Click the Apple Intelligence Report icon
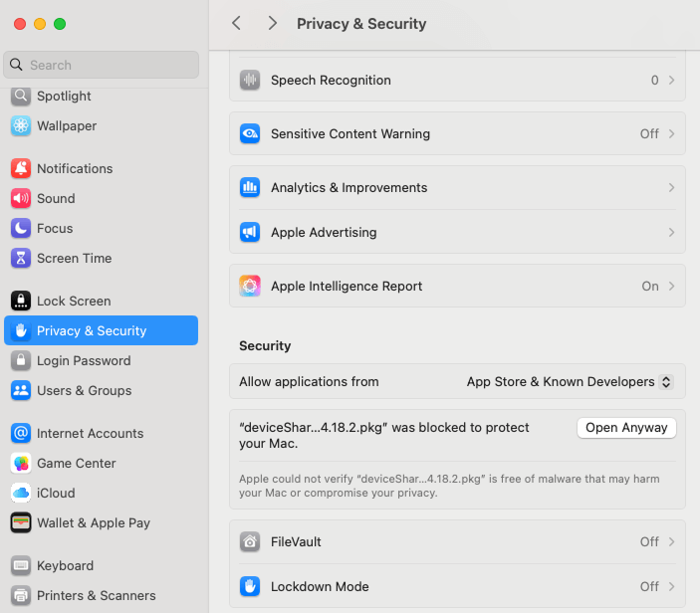This screenshot has width=700, height=613. coord(250,286)
